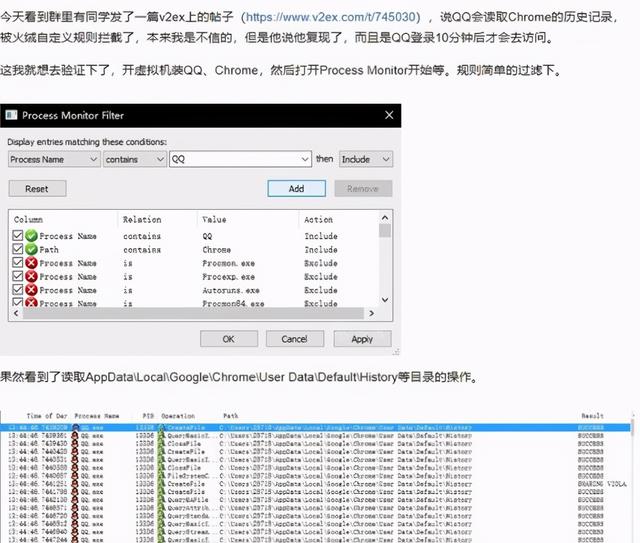Click the Time of Day column header
Screen dimensions: 640x543
(47, 416)
